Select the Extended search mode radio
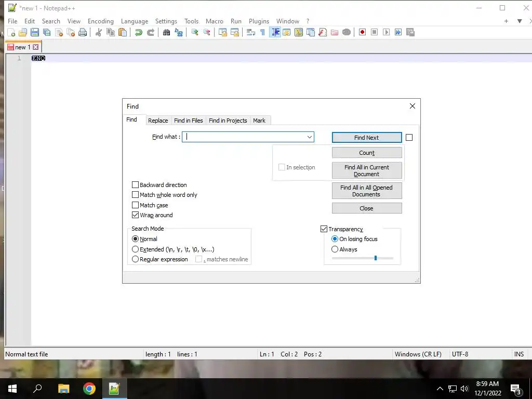 click(x=135, y=249)
